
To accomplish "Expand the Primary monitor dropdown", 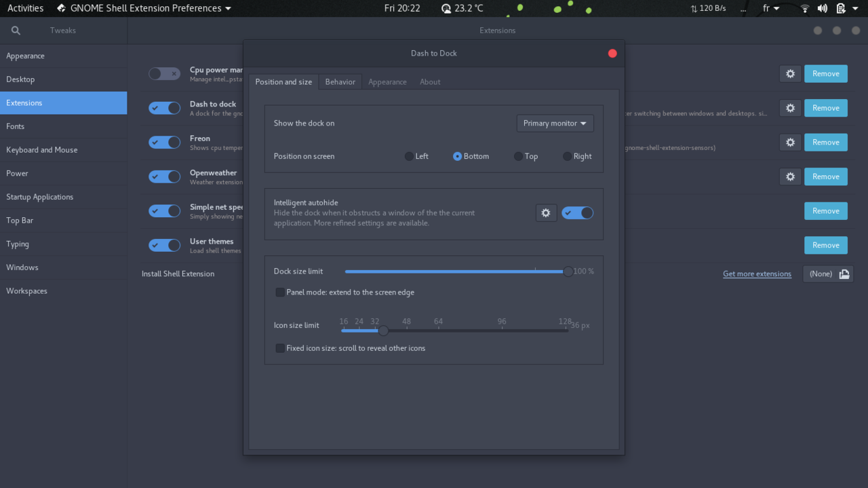I will point(555,124).
